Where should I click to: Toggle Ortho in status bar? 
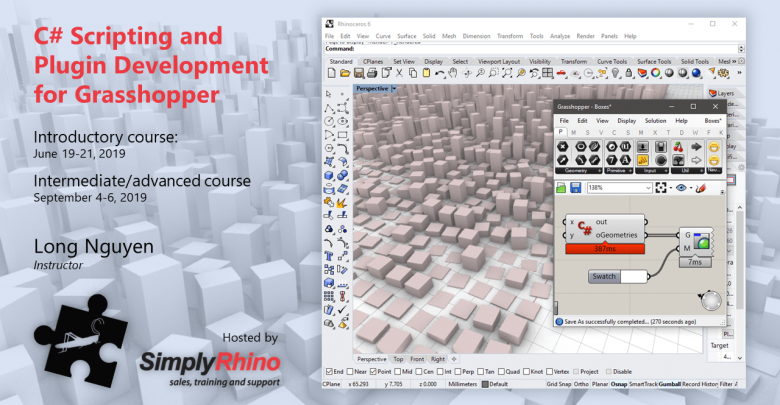[581, 384]
